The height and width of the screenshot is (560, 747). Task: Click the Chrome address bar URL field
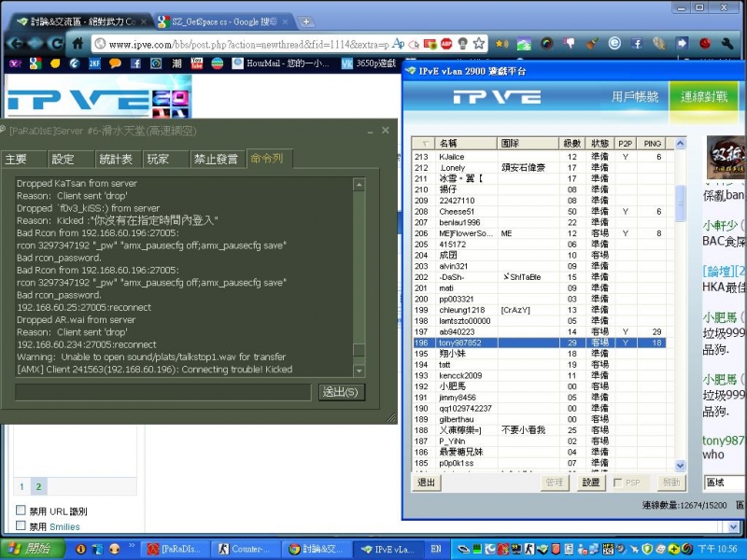pyautogui.click(x=247, y=44)
